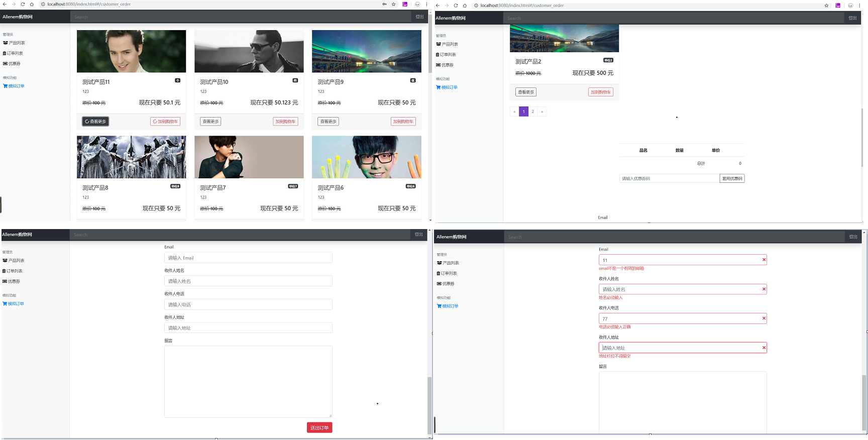Open purple extension icon in top-right browser
This screenshot has width=868, height=440.
click(x=838, y=6)
